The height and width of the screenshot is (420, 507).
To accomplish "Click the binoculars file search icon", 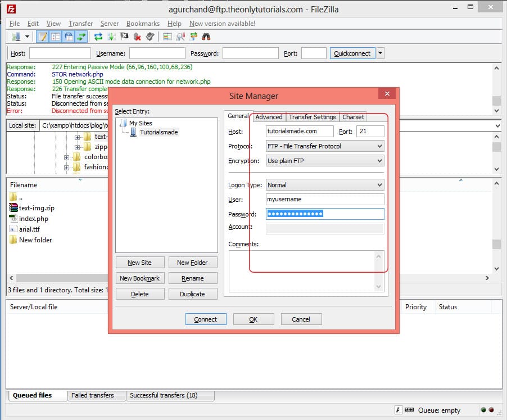I will [206, 37].
